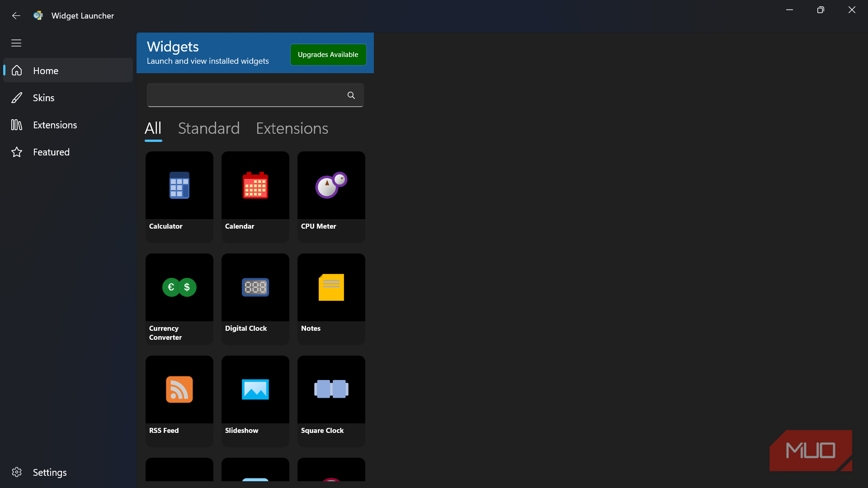Open Featured in the sidebar

coord(68,152)
